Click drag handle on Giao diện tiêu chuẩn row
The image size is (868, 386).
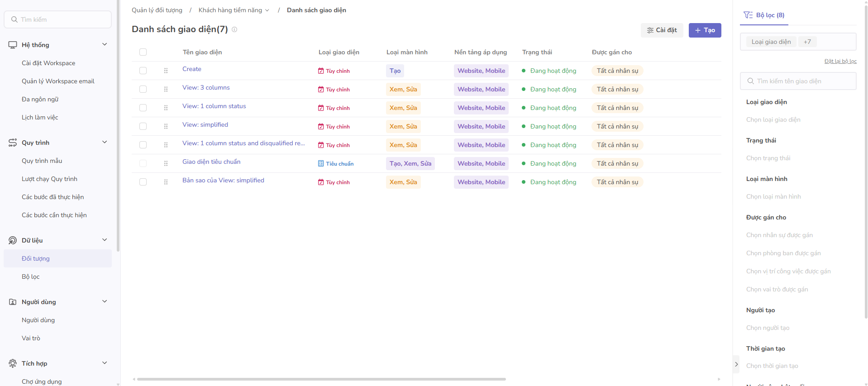point(166,163)
